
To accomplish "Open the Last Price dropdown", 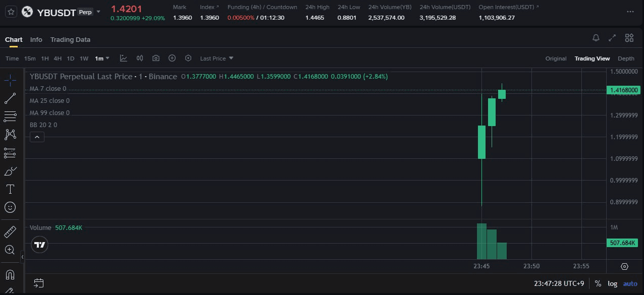I will (x=217, y=58).
